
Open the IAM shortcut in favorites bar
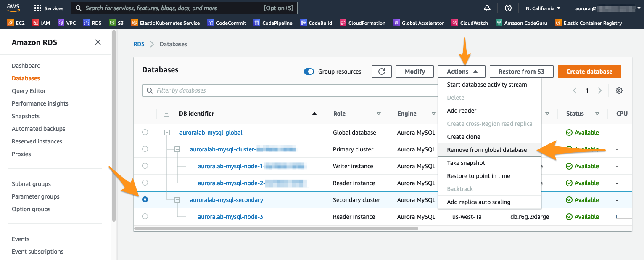pos(41,23)
